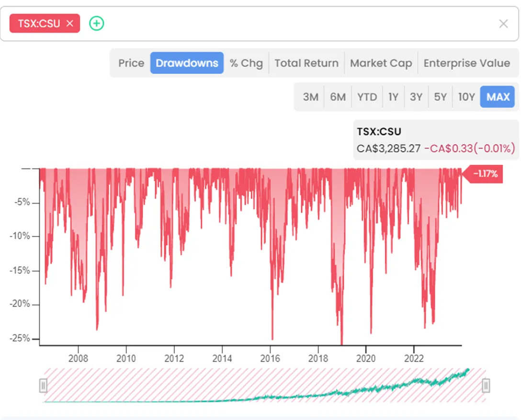Switch to the Price view

(131, 63)
